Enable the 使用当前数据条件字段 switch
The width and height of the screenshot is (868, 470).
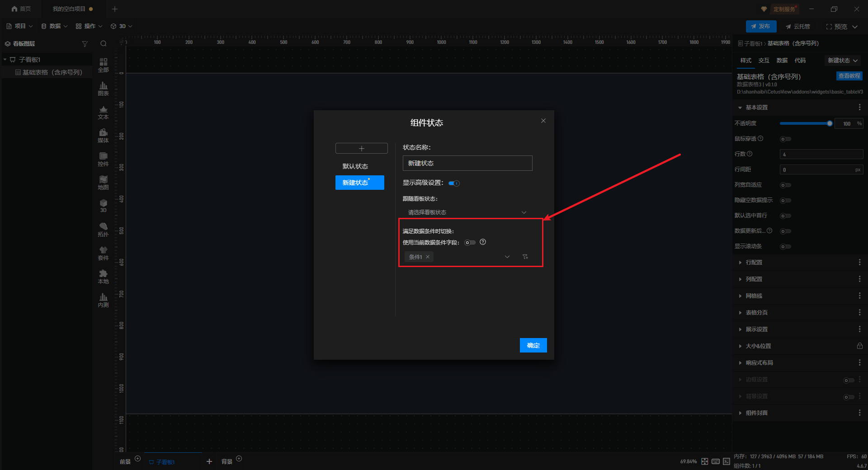(x=470, y=243)
